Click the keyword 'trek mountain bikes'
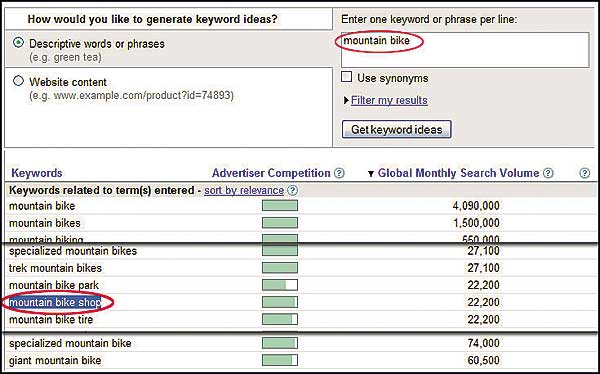 coord(55,268)
